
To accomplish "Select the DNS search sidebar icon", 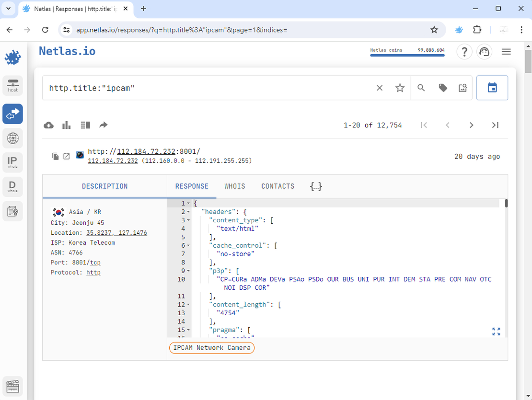I will (13, 138).
